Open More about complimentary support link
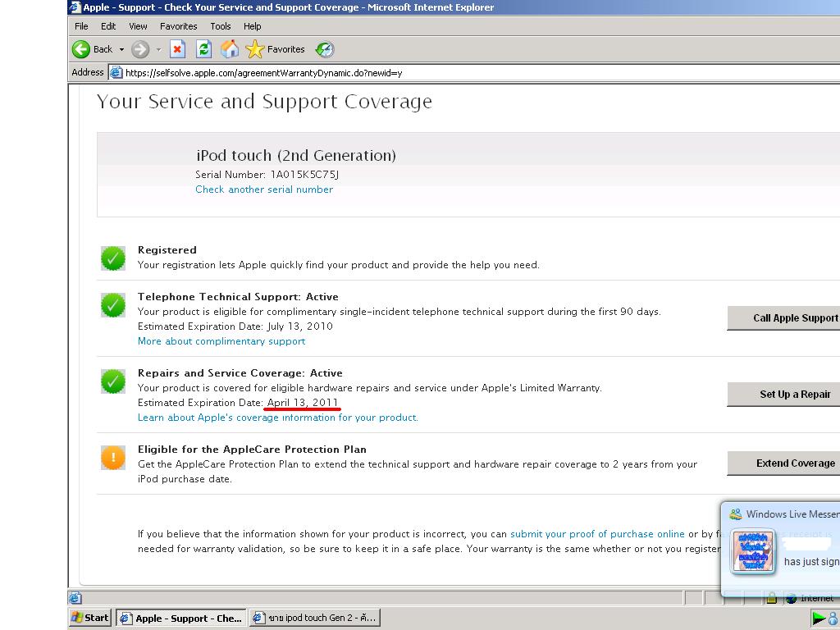This screenshot has width=840, height=630. [221, 341]
